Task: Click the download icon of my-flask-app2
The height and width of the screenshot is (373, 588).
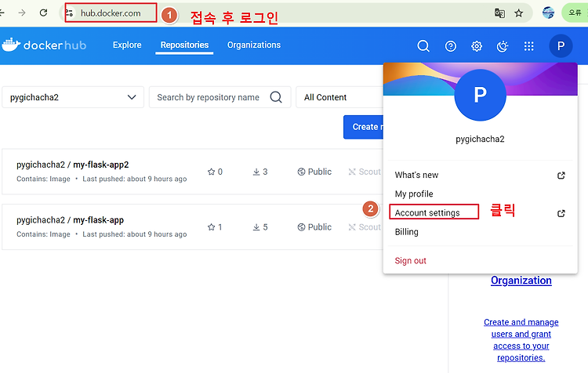Action: (256, 172)
